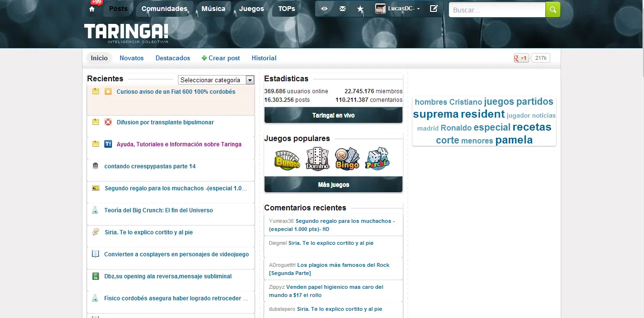This screenshot has height=318, width=644.
Task: Open the Música menu
Action: coord(213,9)
